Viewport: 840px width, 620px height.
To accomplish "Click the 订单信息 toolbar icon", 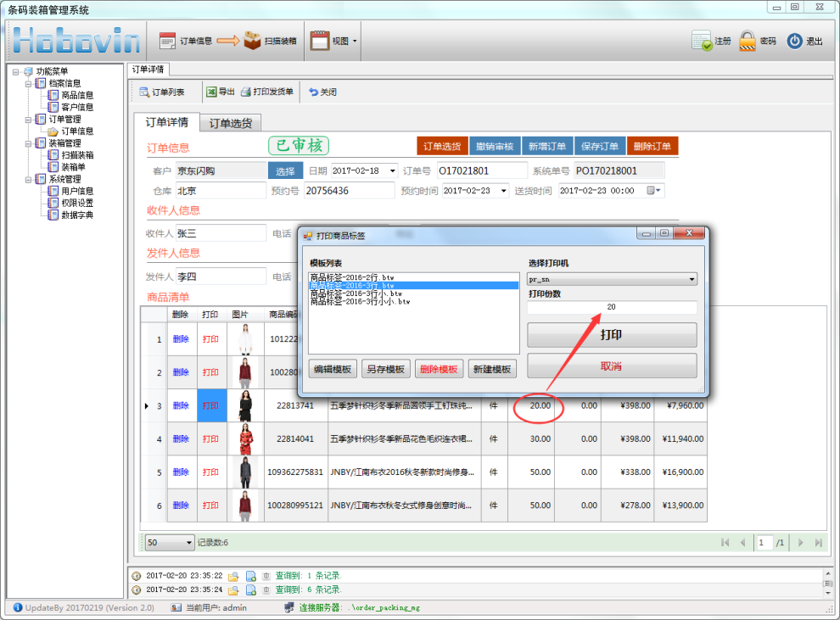I will point(168,41).
